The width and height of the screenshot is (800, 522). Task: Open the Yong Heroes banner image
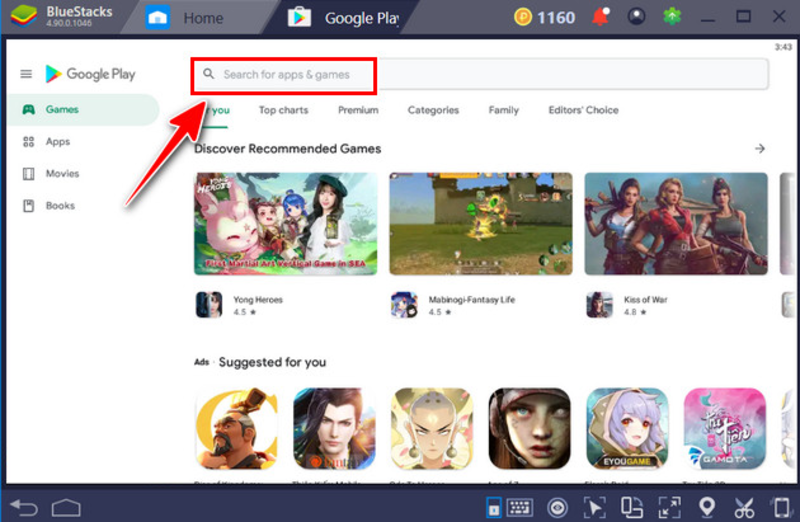(286, 224)
